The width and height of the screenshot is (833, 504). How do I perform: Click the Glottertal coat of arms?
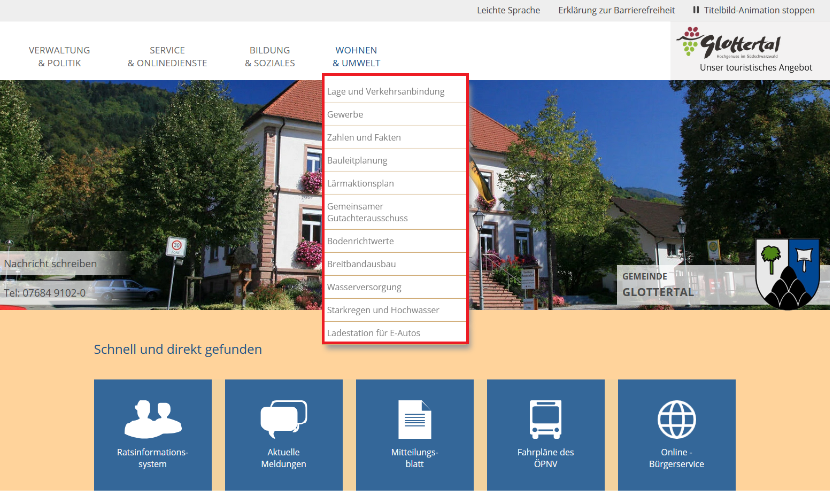point(787,273)
